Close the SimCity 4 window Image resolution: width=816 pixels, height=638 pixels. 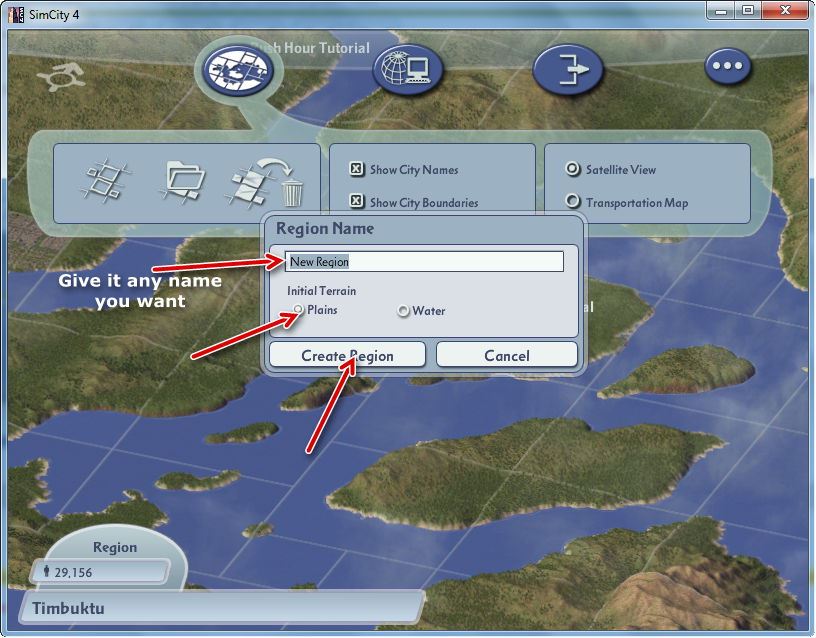pyautogui.click(x=785, y=11)
